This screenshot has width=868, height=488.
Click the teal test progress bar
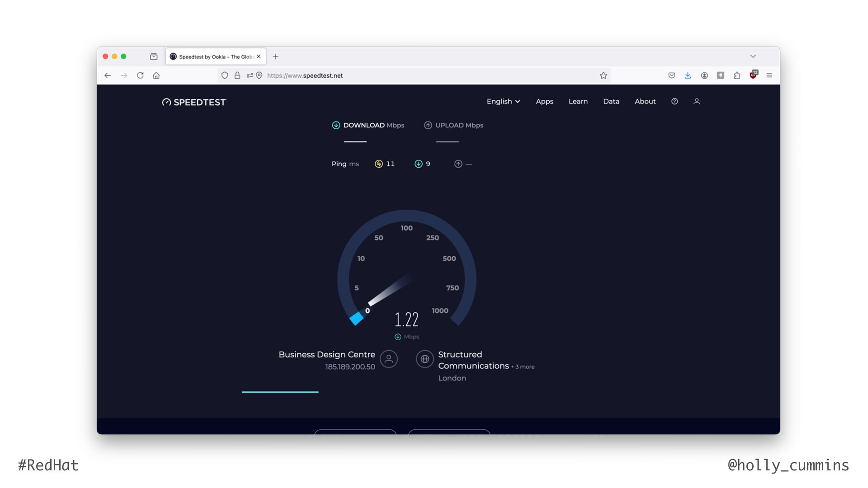[x=280, y=392]
